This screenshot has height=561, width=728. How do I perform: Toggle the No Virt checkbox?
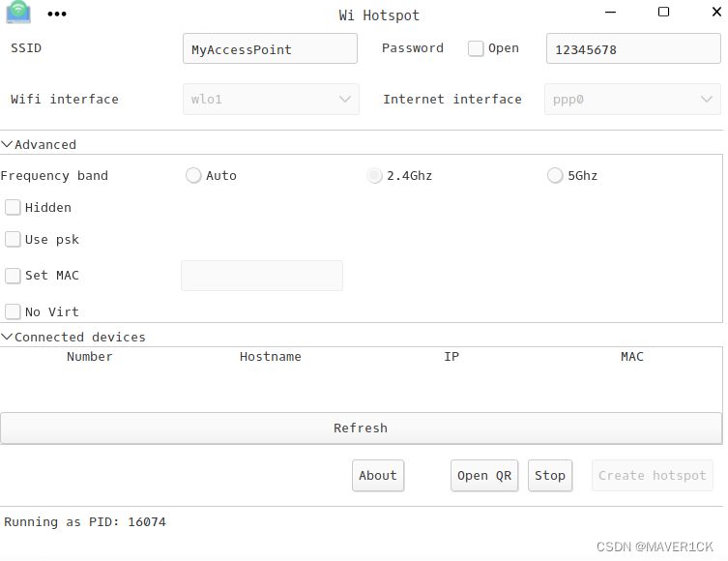(x=13, y=311)
